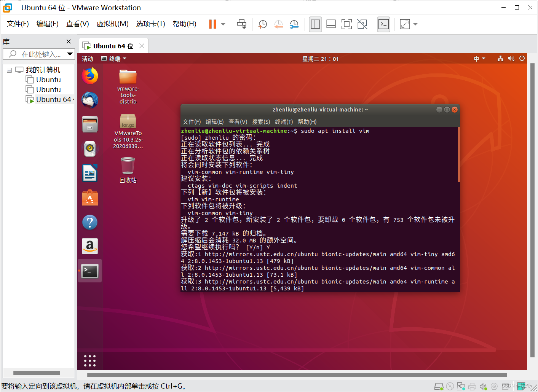Open terminal 编辑(E) menu
This screenshot has width=538, height=392.
pos(215,122)
